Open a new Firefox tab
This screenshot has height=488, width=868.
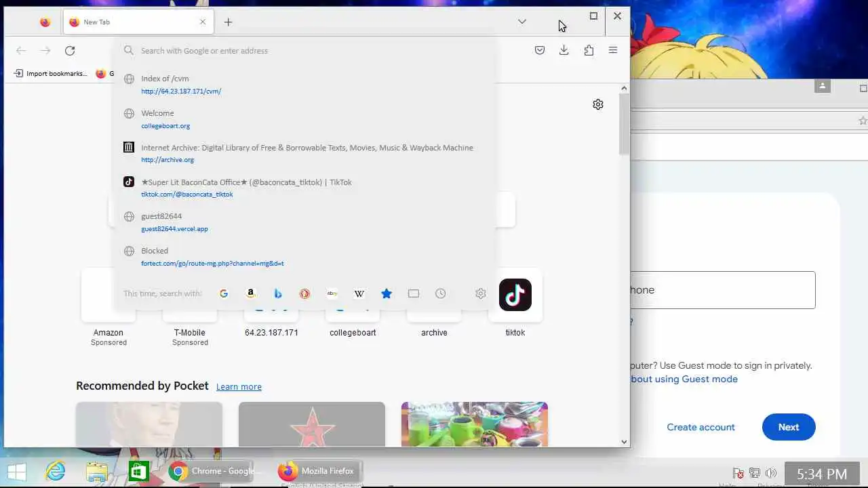coord(229,22)
